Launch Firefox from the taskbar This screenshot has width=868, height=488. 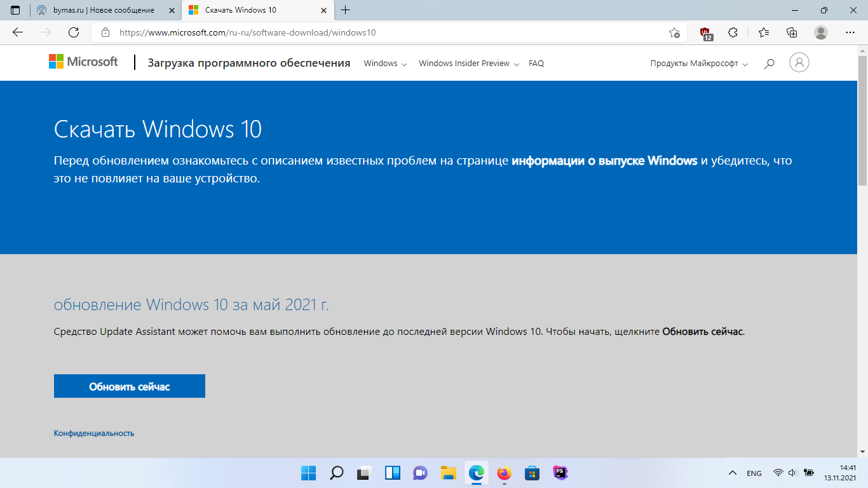[504, 473]
